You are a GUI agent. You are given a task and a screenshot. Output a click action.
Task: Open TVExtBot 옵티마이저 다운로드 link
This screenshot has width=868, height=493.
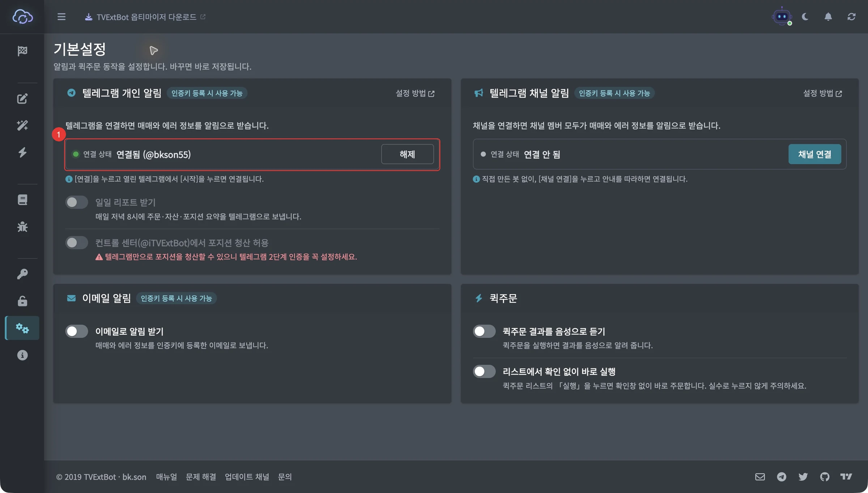(145, 17)
